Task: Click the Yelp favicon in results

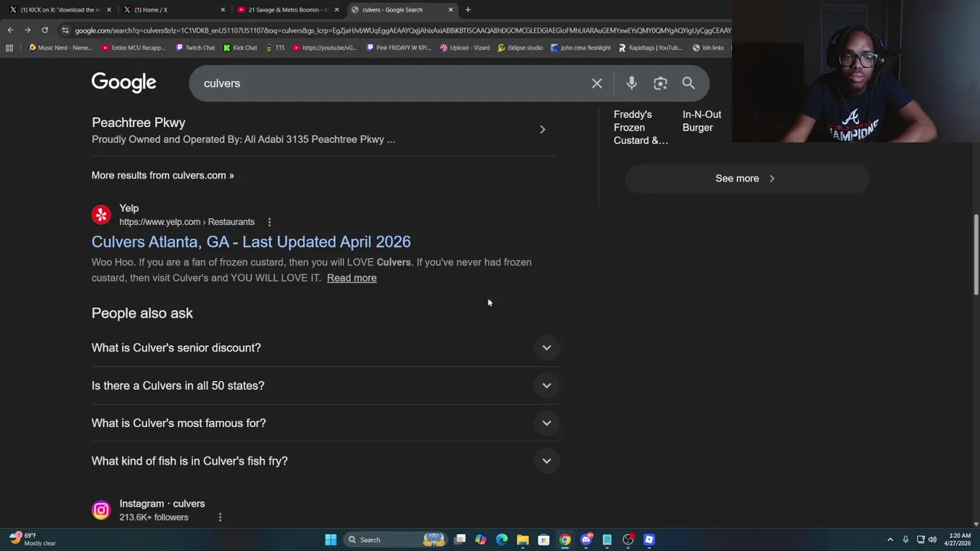Action: tap(101, 215)
